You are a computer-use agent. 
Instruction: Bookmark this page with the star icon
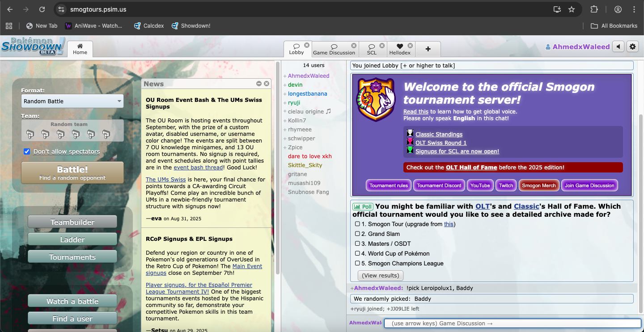pos(572,9)
